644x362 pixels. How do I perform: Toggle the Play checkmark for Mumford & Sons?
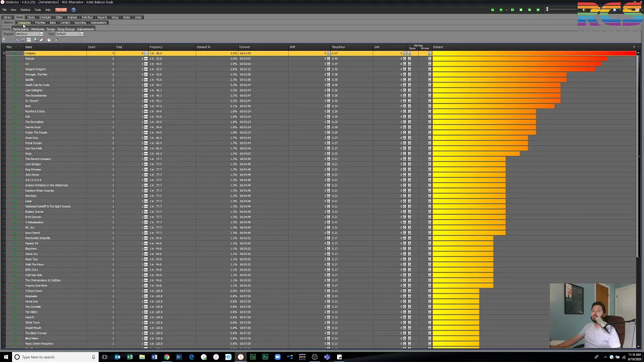point(15,112)
